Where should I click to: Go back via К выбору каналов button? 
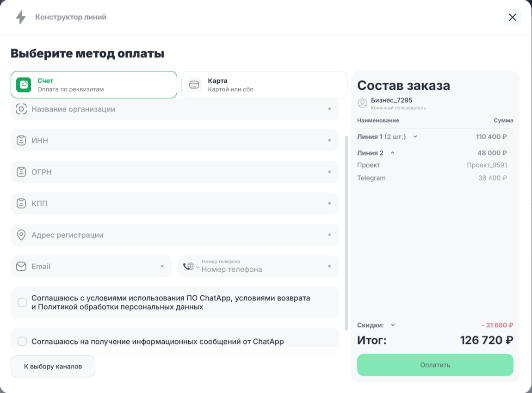click(53, 366)
